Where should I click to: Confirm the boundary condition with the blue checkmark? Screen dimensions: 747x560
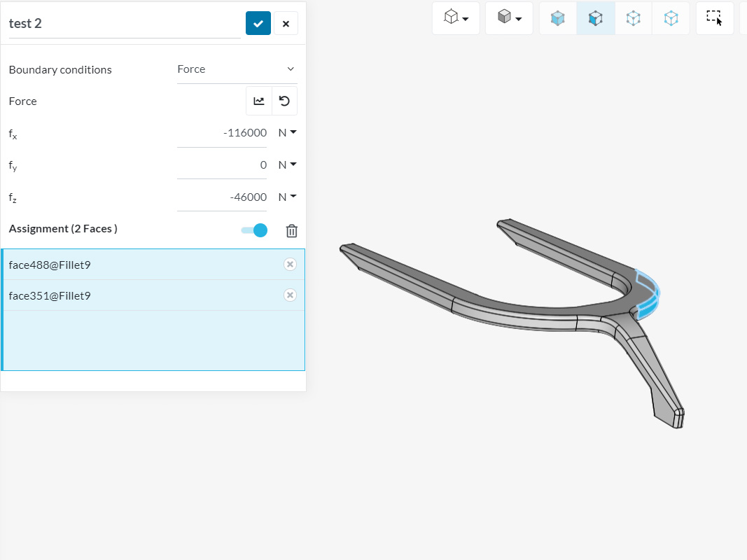pyautogui.click(x=258, y=23)
